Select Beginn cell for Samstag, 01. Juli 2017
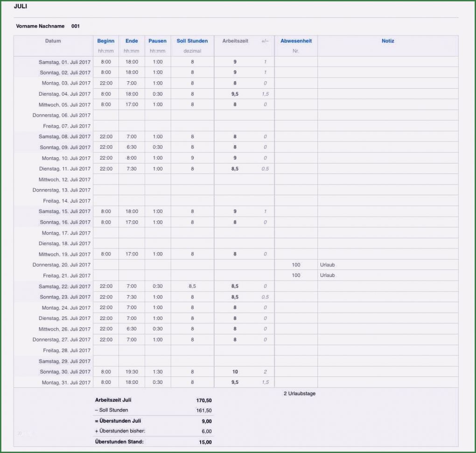Image resolution: width=476 pixels, height=453 pixels. point(106,62)
